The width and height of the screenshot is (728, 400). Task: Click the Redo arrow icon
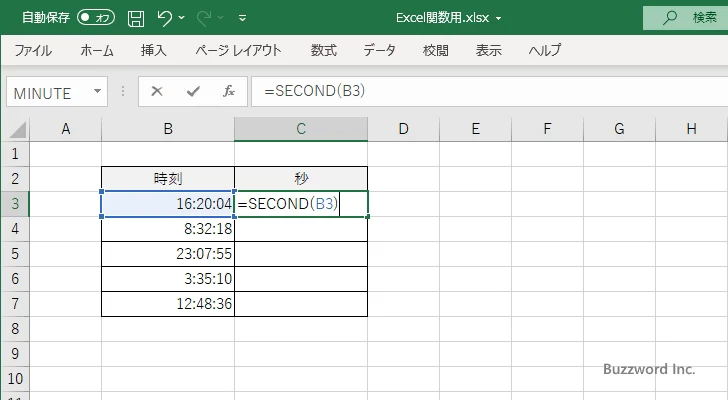(x=203, y=18)
